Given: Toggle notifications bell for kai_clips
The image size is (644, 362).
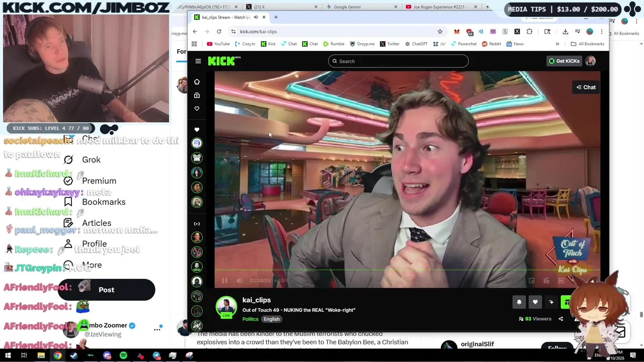Looking at the screenshot, I should 519,302.
